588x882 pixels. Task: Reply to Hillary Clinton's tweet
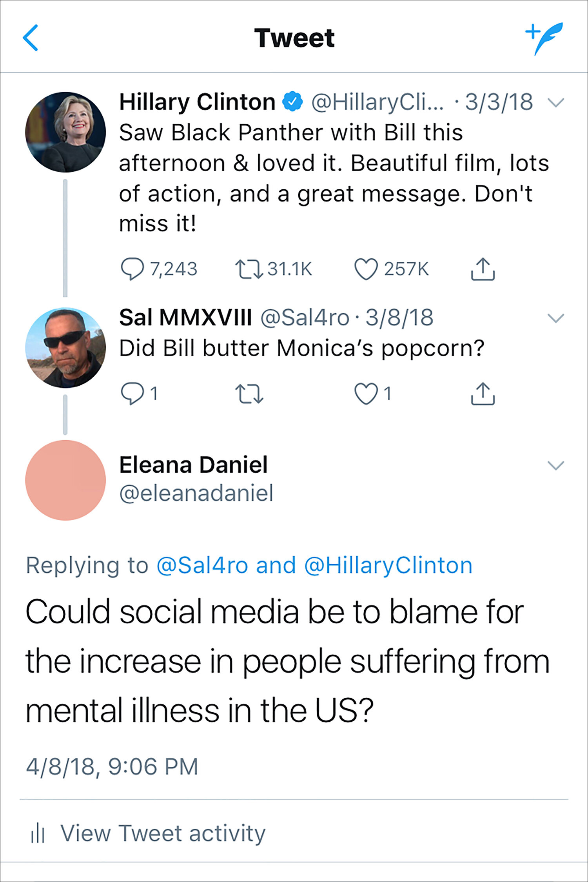click(x=132, y=269)
